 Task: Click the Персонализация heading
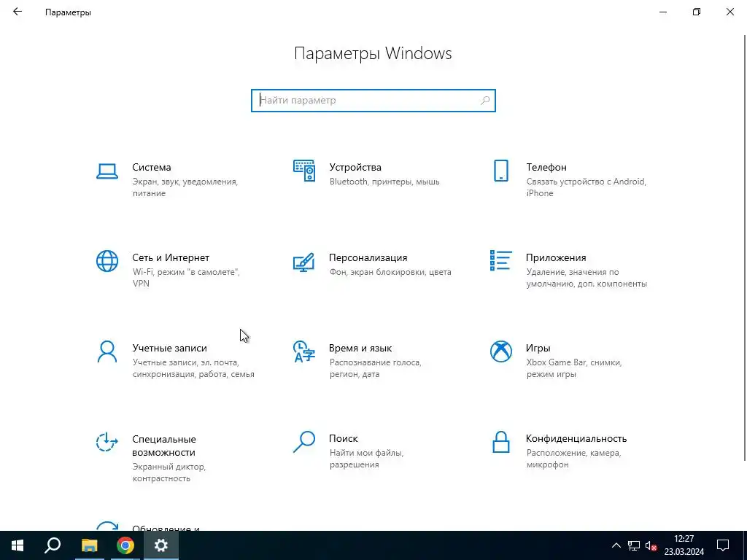(368, 257)
